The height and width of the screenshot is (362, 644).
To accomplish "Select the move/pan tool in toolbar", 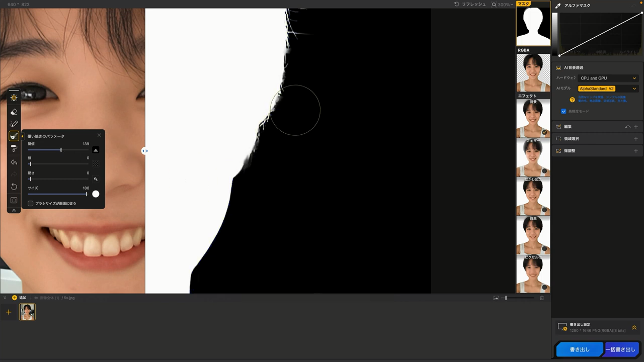I will (x=14, y=98).
